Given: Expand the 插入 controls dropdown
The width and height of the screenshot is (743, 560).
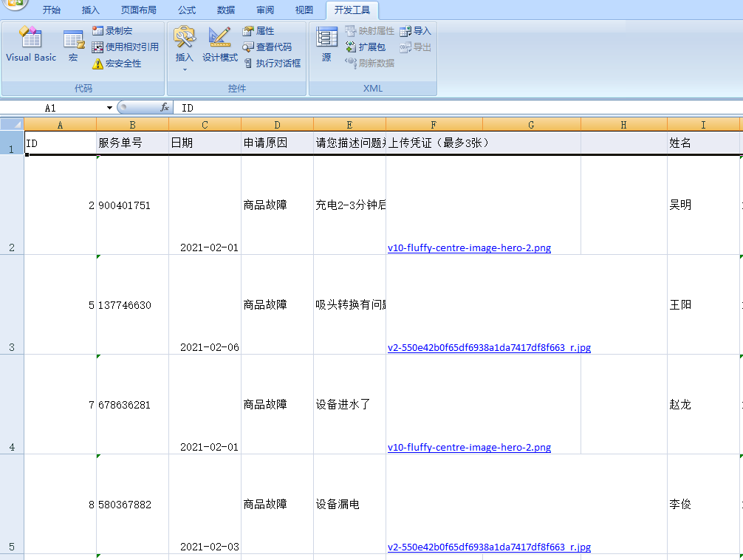Looking at the screenshot, I should pos(185,69).
